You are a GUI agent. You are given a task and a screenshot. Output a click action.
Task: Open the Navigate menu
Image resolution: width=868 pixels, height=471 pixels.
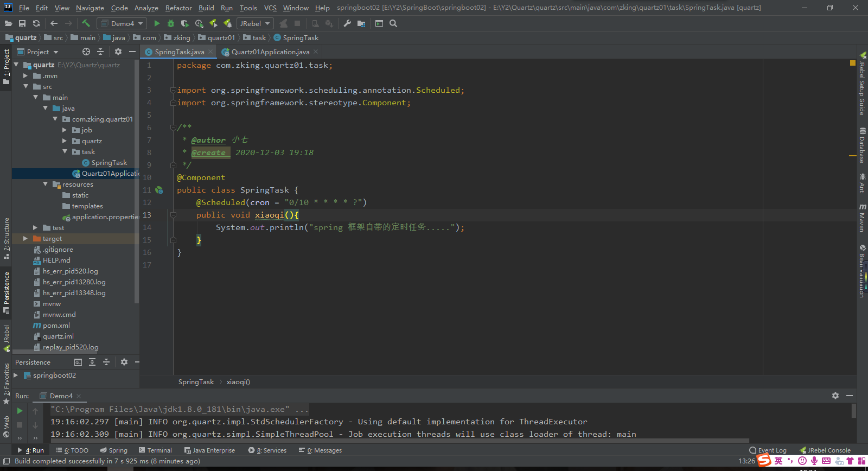[90, 8]
